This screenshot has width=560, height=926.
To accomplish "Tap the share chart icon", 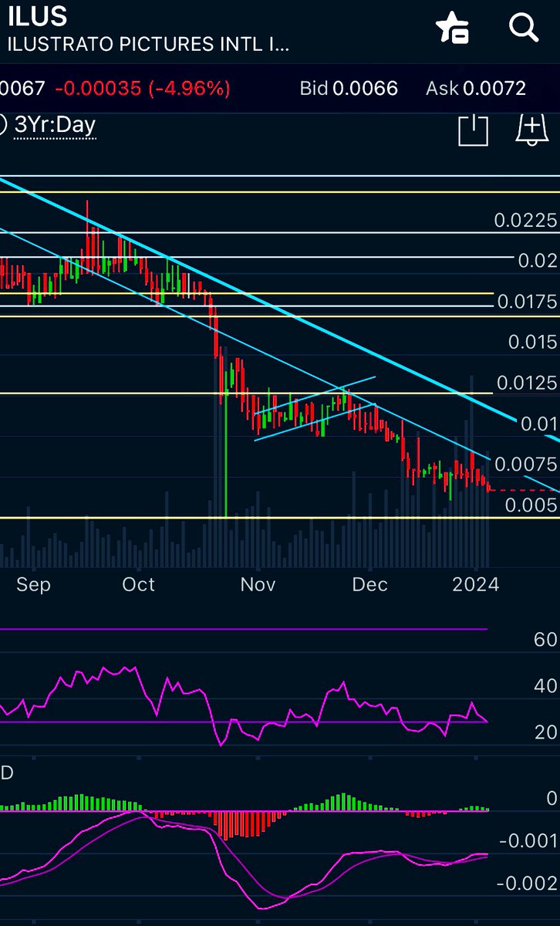I will [474, 130].
